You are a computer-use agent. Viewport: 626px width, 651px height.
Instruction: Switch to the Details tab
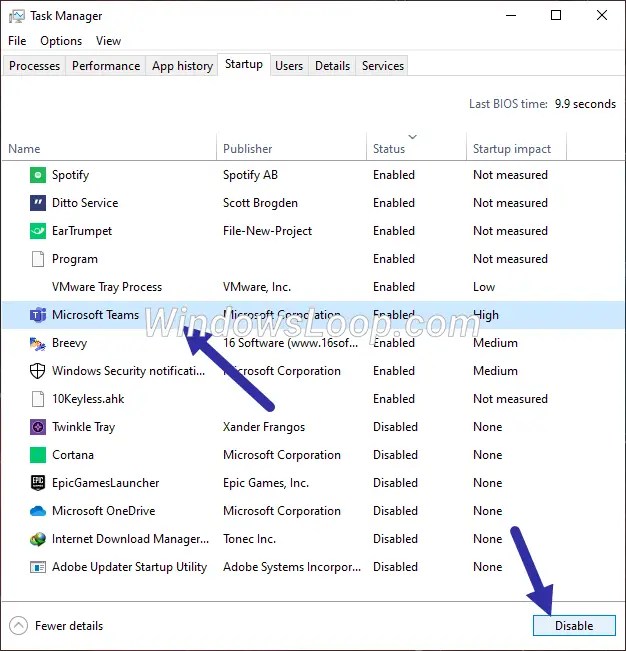click(333, 66)
